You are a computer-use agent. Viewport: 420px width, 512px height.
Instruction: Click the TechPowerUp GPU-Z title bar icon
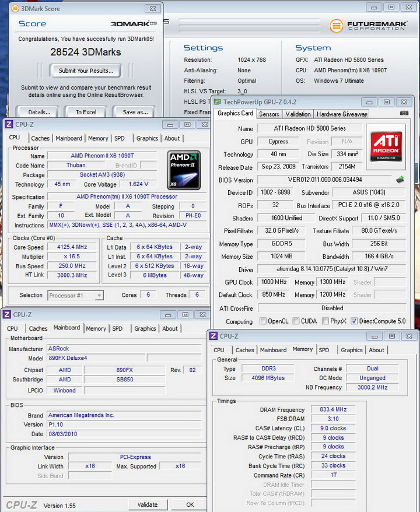(218, 102)
